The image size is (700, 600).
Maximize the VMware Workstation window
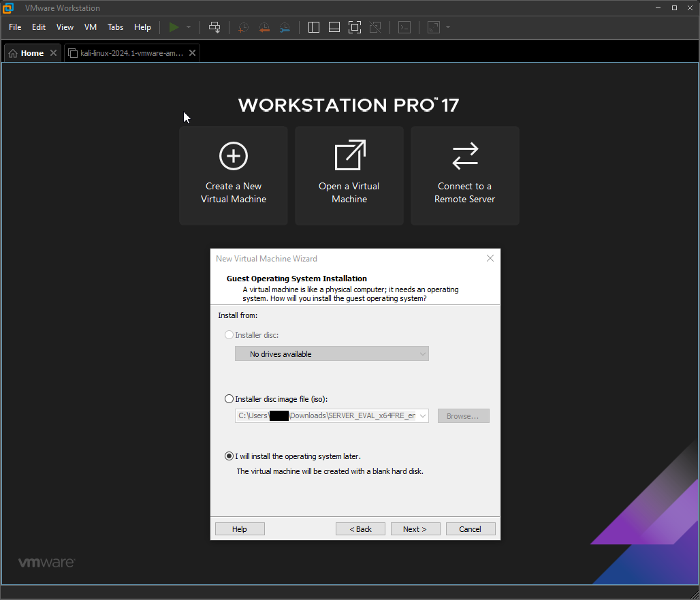pyautogui.click(x=674, y=8)
